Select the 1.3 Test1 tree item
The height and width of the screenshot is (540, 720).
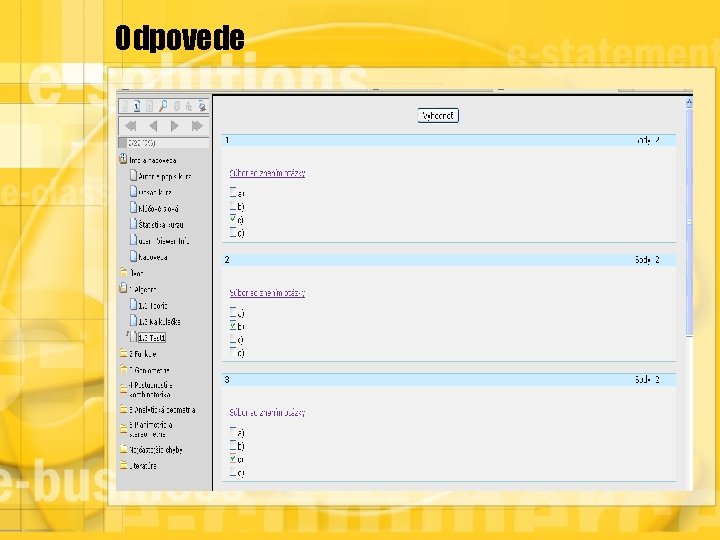[152, 338]
